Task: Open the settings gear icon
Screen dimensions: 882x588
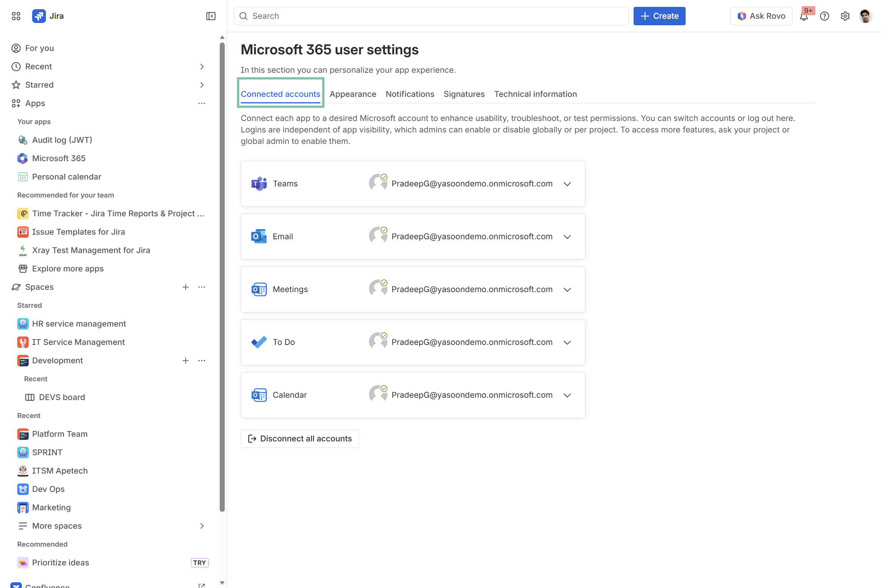Action: pyautogui.click(x=845, y=16)
